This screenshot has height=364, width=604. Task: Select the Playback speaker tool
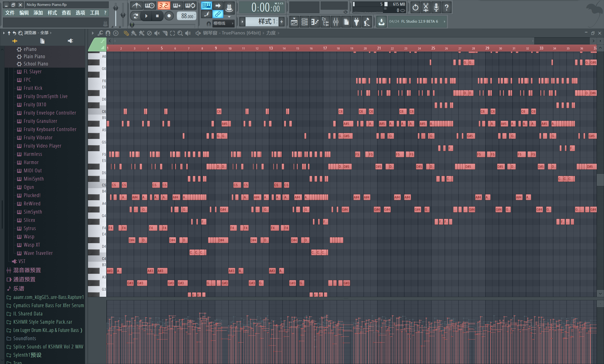pos(188,33)
